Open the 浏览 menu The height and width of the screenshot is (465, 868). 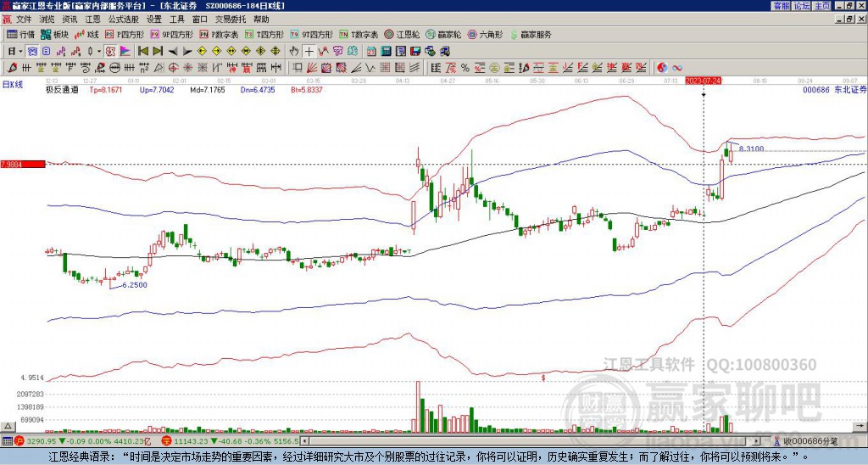(47, 20)
